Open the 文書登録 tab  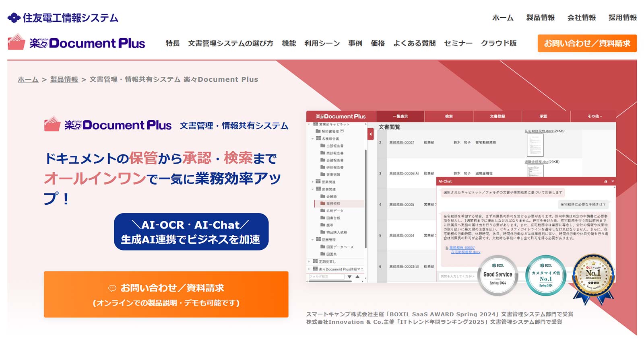497,116
